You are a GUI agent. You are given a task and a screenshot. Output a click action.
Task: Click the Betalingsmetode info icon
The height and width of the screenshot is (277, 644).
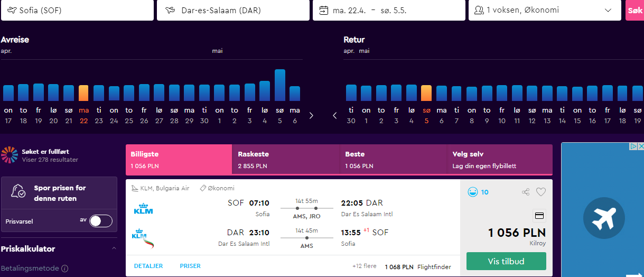pos(64,269)
